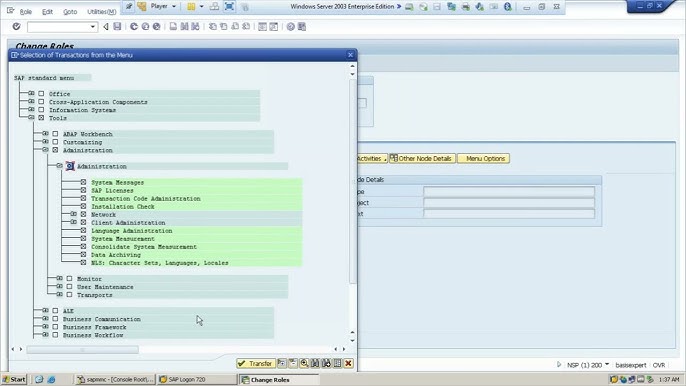Click the Transfer button
Image resolution: width=686 pixels, height=386 pixels.
point(256,363)
